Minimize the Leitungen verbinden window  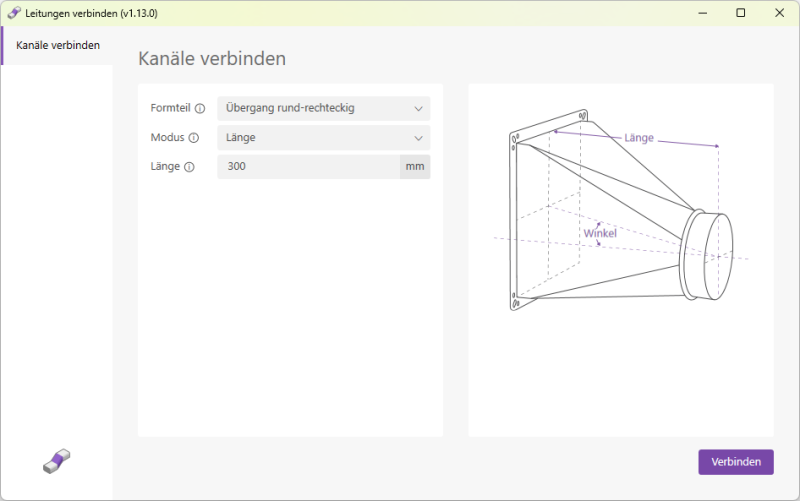tap(703, 13)
